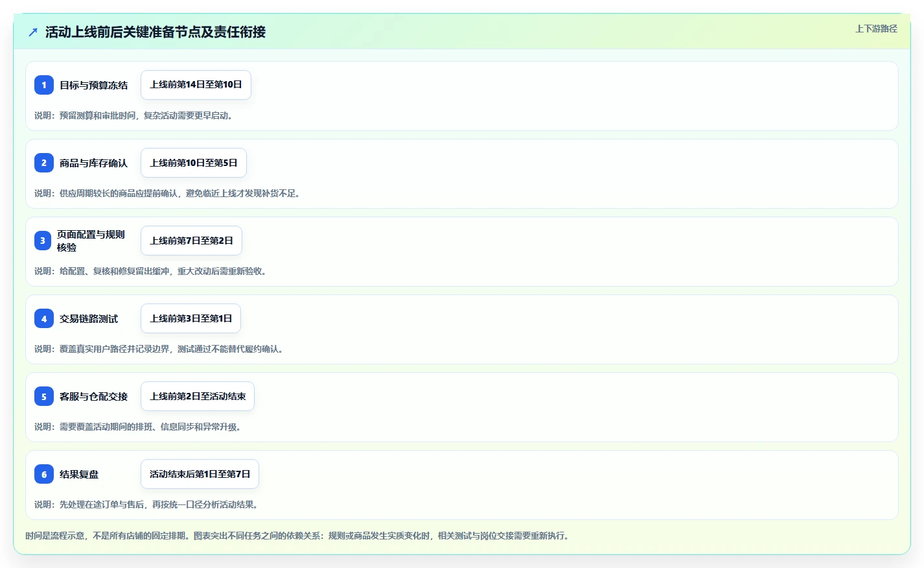Click the 结果复盘 step title
Viewport: 924px width, 568px height.
click(79, 474)
